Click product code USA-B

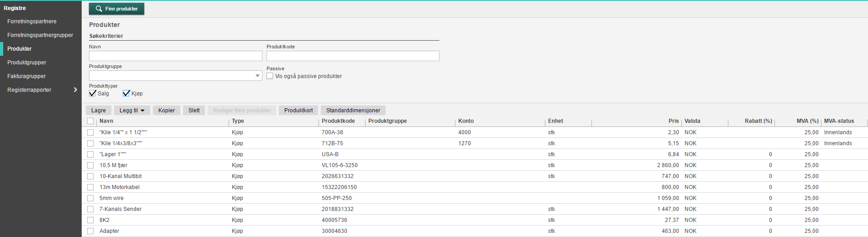click(330, 154)
